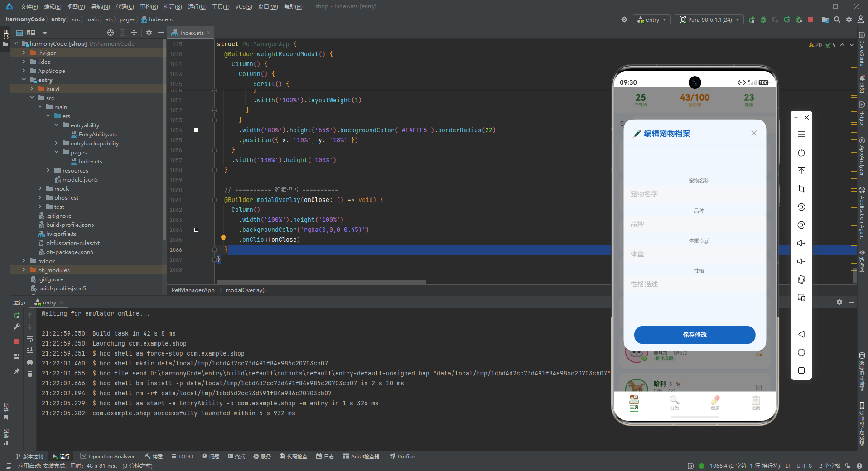Select the Index.ets editor tab
Viewport: 868px width, 471px height.
(191, 33)
